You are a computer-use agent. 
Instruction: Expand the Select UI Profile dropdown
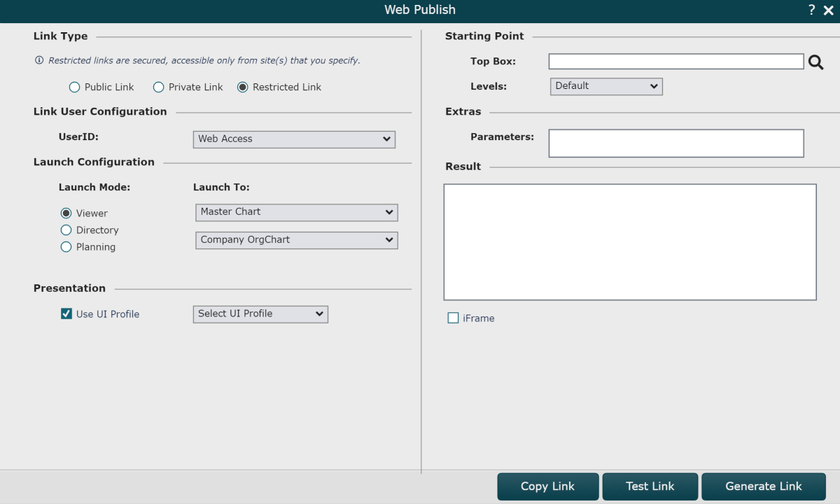tap(260, 314)
